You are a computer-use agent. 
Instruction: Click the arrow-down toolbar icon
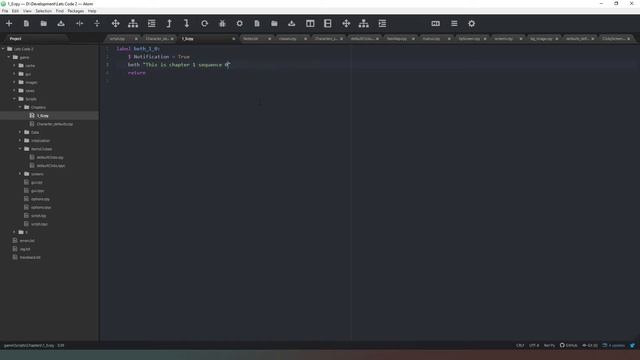tap(187, 24)
